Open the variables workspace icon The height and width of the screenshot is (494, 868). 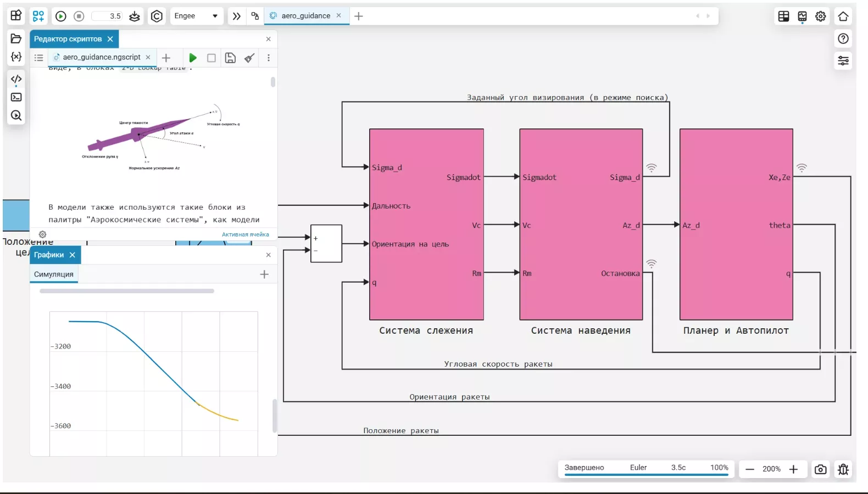(16, 57)
